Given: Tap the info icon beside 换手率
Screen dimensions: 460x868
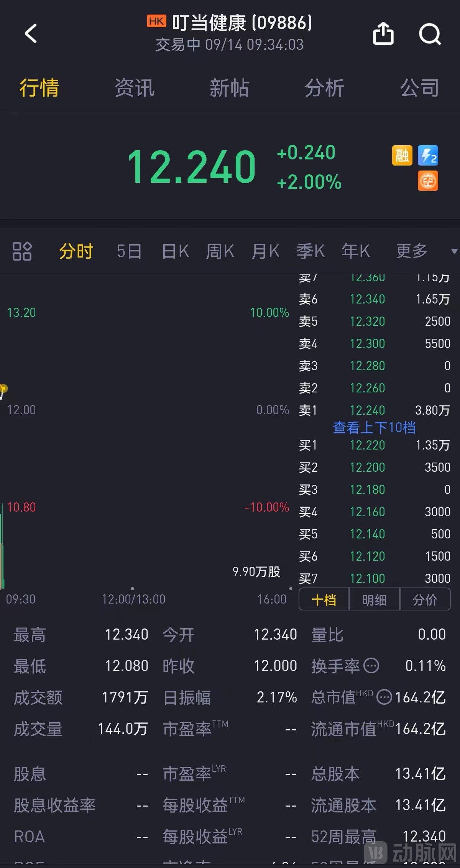Looking at the screenshot, I should (371, 666).
